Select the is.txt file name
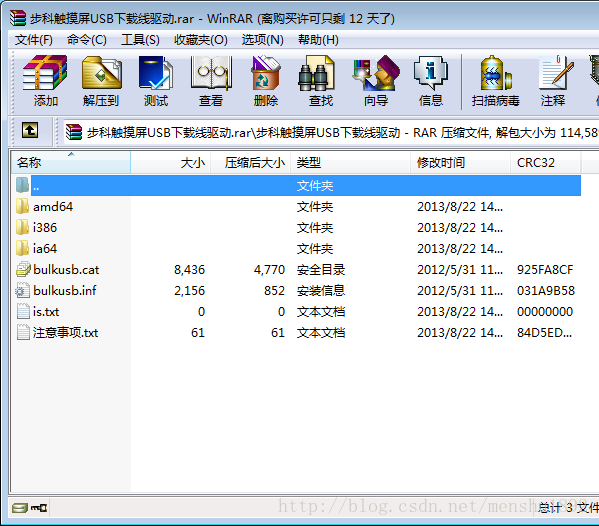 (x=46, y=312)
